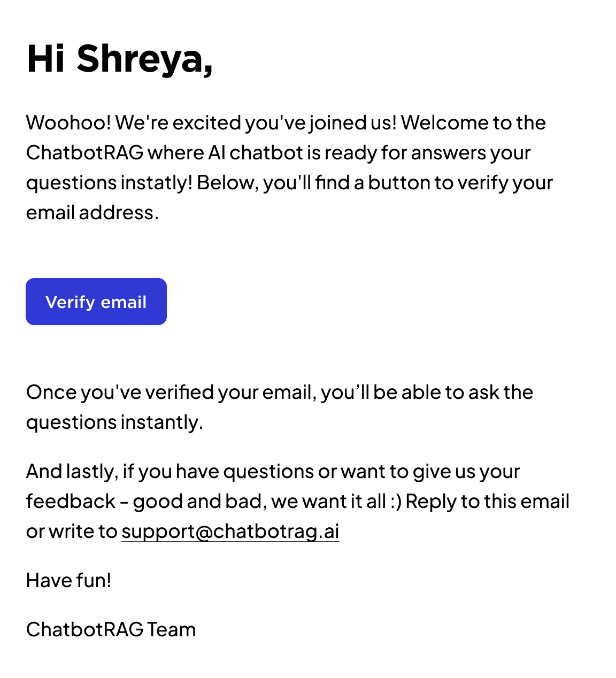The width and height of the screenshot is (616, 678).
Task: Click "Welcome to the" in the first line
Action: [x=473, y=123]
